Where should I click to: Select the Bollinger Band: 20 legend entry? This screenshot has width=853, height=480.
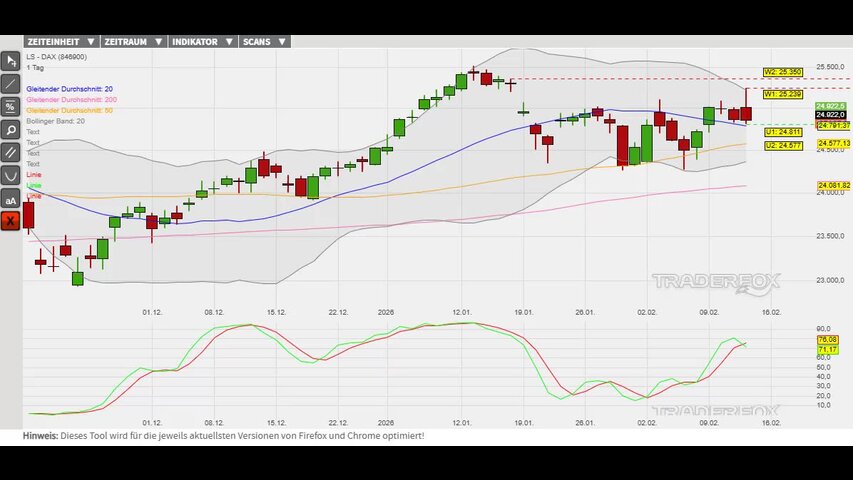pos(55,121)
